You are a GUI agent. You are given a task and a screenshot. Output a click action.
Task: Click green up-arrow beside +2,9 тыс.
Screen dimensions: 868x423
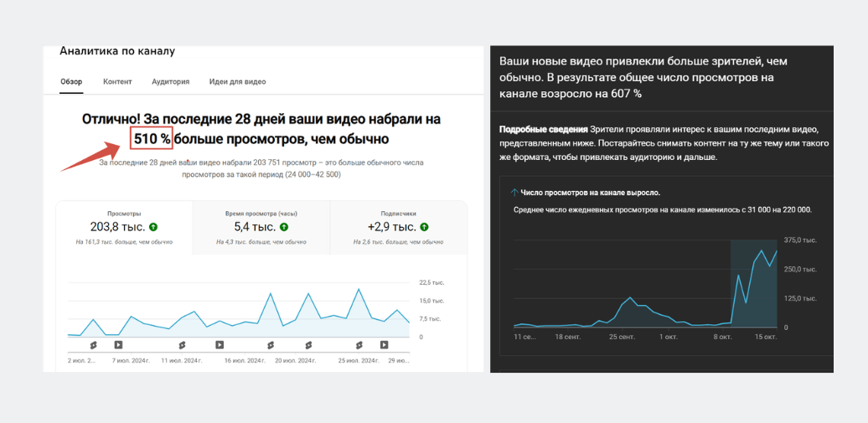pyautogui.click(x=425, y=227)
